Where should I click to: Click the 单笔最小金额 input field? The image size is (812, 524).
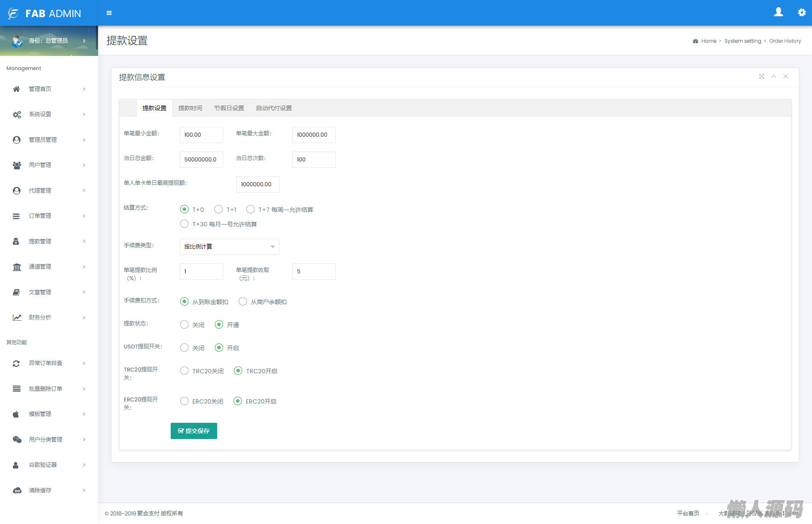click(x=201, y=135)
